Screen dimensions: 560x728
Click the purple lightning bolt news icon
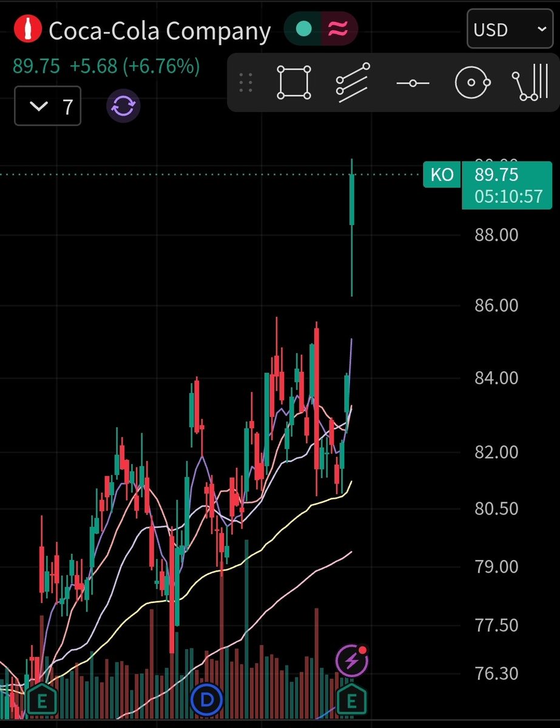click(x=353, y=660)
